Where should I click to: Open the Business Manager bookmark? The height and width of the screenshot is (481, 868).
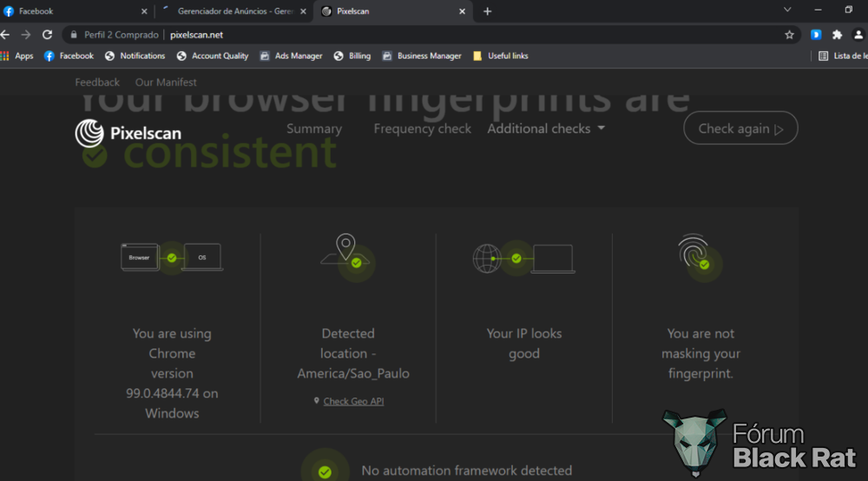point(422,56)
